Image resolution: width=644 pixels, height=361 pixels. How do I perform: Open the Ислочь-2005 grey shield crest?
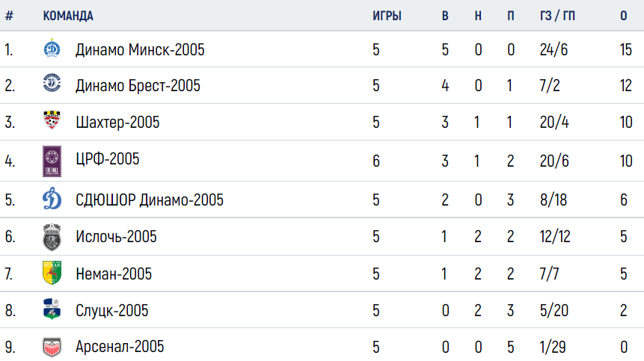(52, 237)
